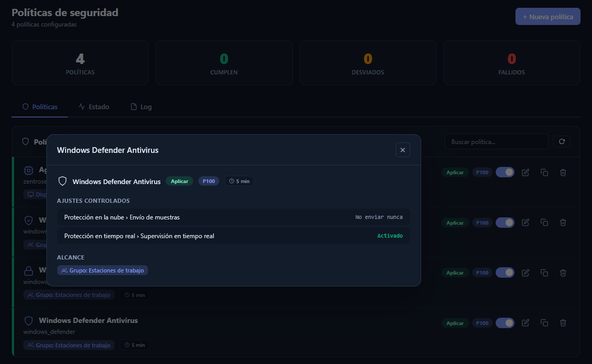Turn off the second policy's enable switch
The image size is (592, 364).
click(x=505, y=223)
